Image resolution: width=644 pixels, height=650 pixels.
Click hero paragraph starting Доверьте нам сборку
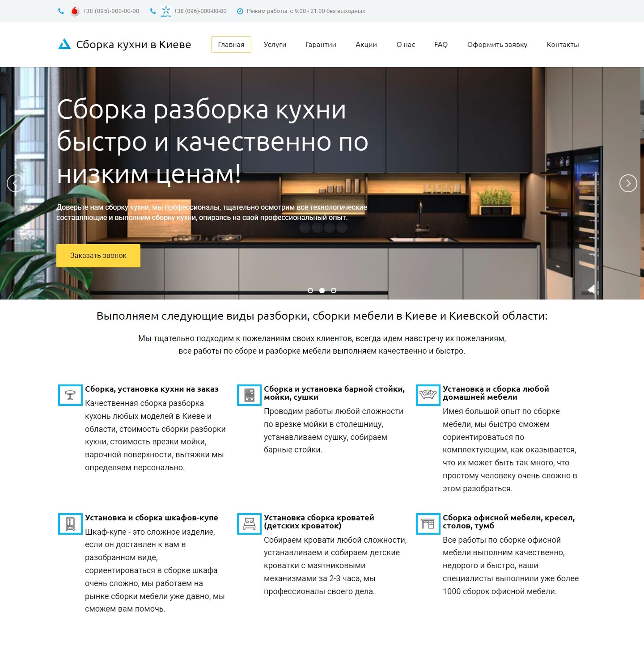pos(212,212)
